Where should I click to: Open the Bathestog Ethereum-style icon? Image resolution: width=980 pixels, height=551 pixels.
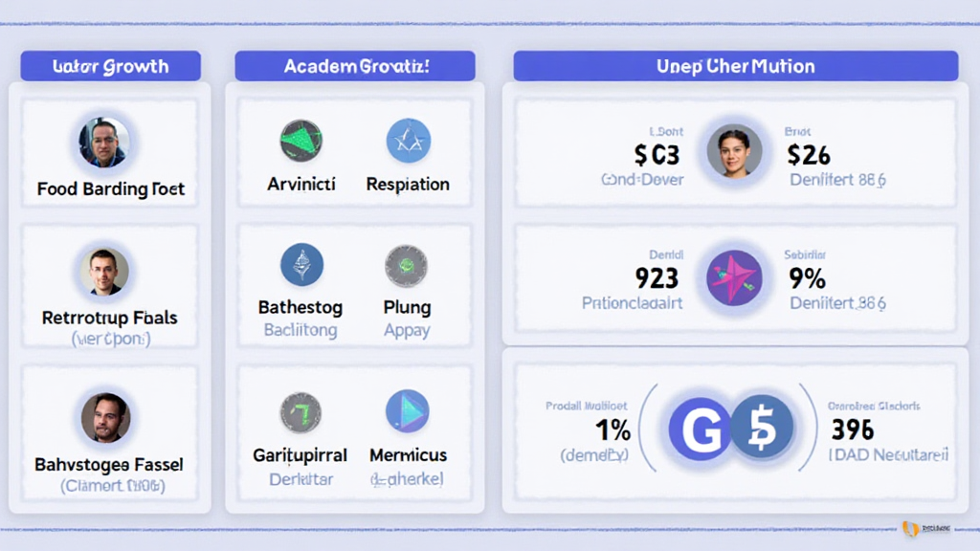tap(301, 265)
